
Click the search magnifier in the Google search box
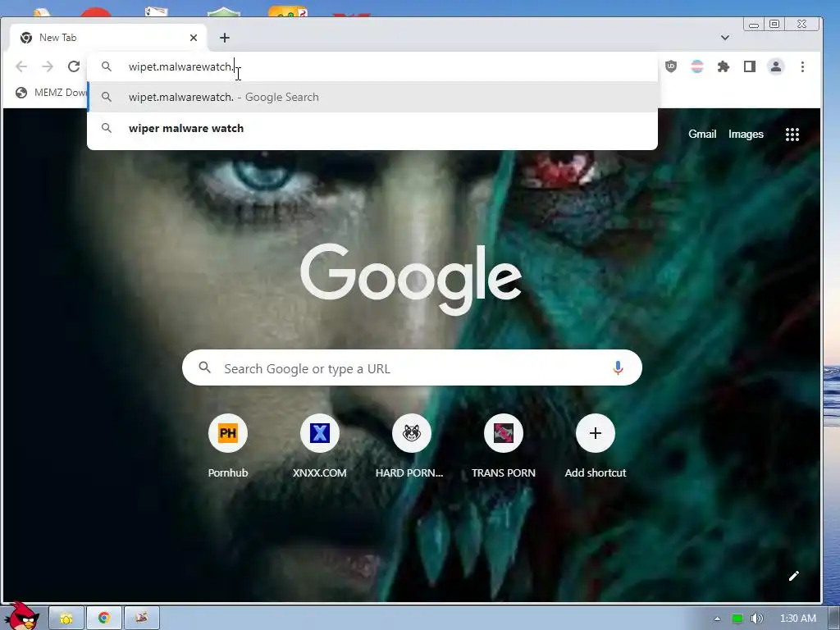pyautogui.click(x=204, y=367)
